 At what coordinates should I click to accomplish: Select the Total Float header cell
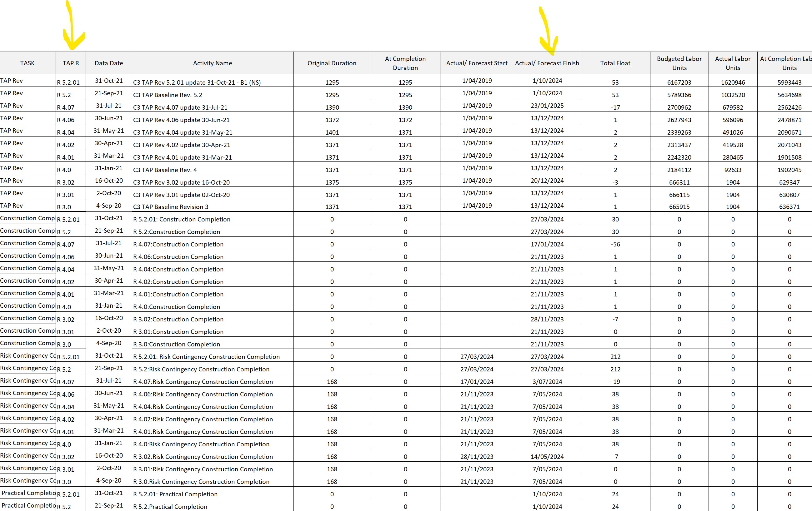615,63
